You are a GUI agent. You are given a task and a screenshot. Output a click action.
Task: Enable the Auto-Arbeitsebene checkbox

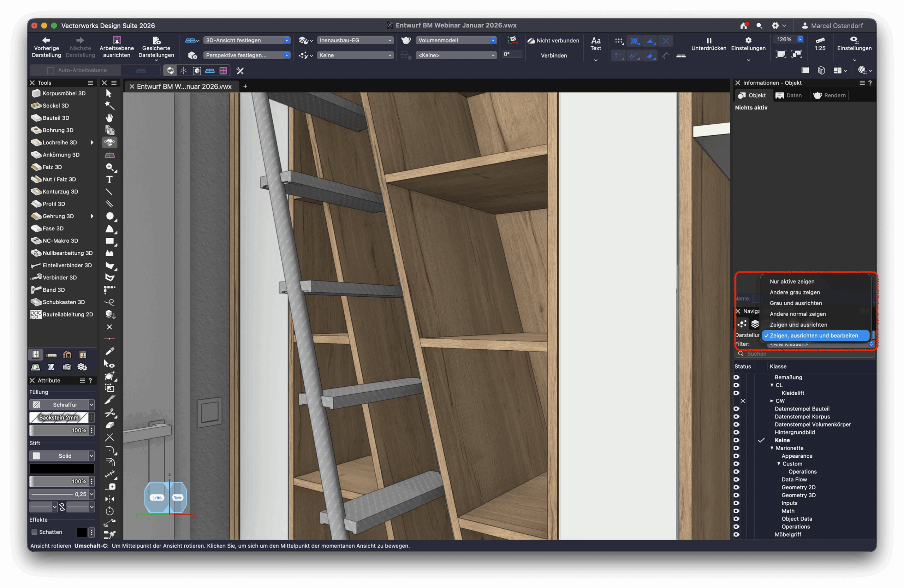tap(50, 71)
